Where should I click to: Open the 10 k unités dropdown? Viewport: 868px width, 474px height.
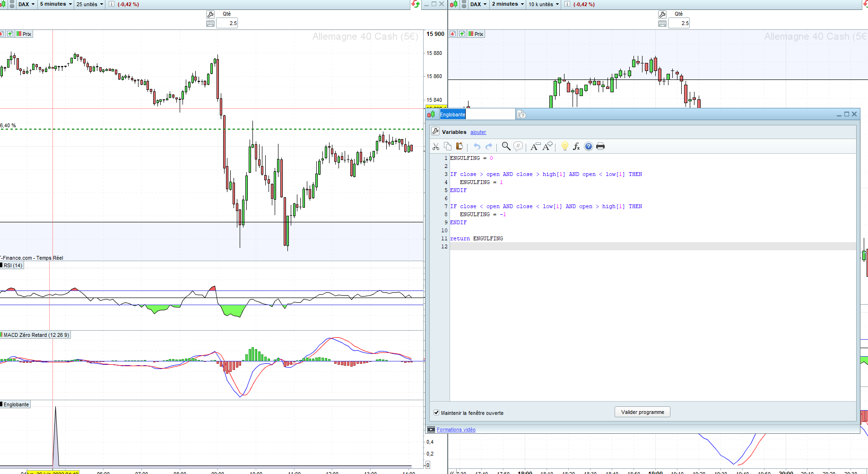[x=544, y=4]
